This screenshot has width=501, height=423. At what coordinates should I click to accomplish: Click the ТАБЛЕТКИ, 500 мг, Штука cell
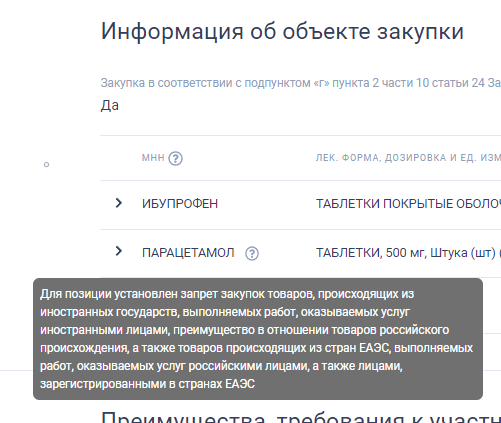[x=408, y=253]
